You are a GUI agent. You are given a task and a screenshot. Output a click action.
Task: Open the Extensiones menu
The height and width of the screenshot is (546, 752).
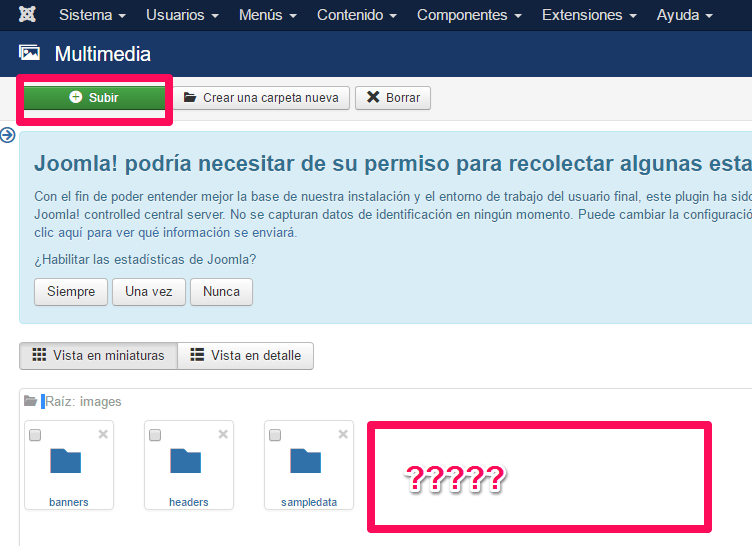pyautogui.click(x=589, y=15)
